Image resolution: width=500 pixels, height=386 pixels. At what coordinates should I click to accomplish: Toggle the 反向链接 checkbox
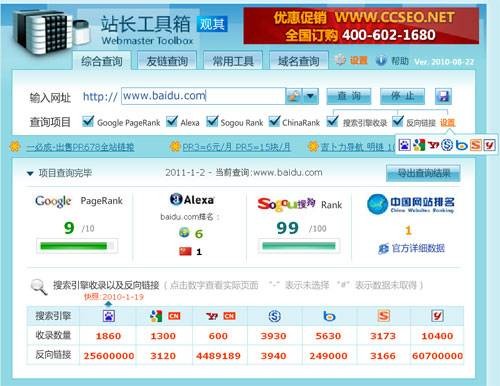coord(398,122)
